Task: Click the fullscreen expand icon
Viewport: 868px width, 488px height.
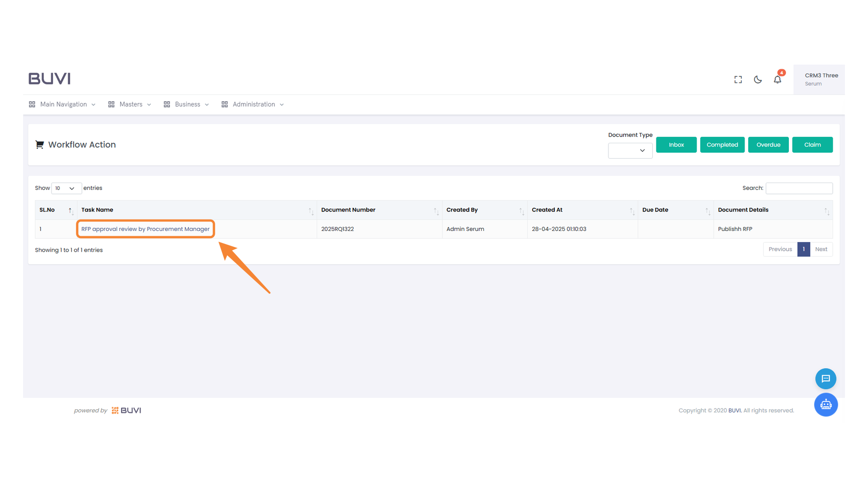Action: click(x=738, y=80)
